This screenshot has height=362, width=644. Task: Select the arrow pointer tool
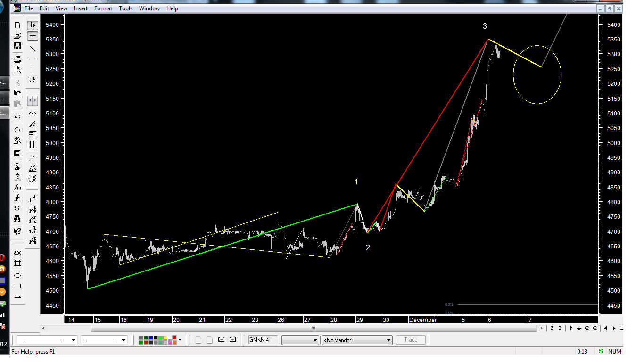33,25
